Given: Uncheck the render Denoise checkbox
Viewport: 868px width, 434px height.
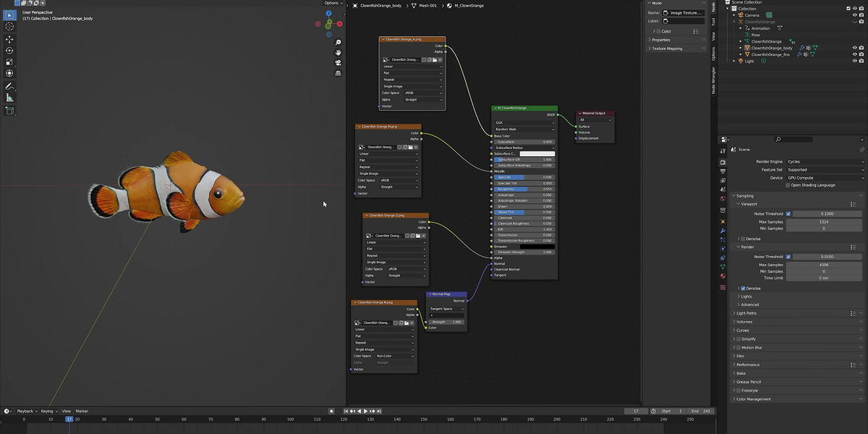Looking at the screenshot, I should 743,288.
